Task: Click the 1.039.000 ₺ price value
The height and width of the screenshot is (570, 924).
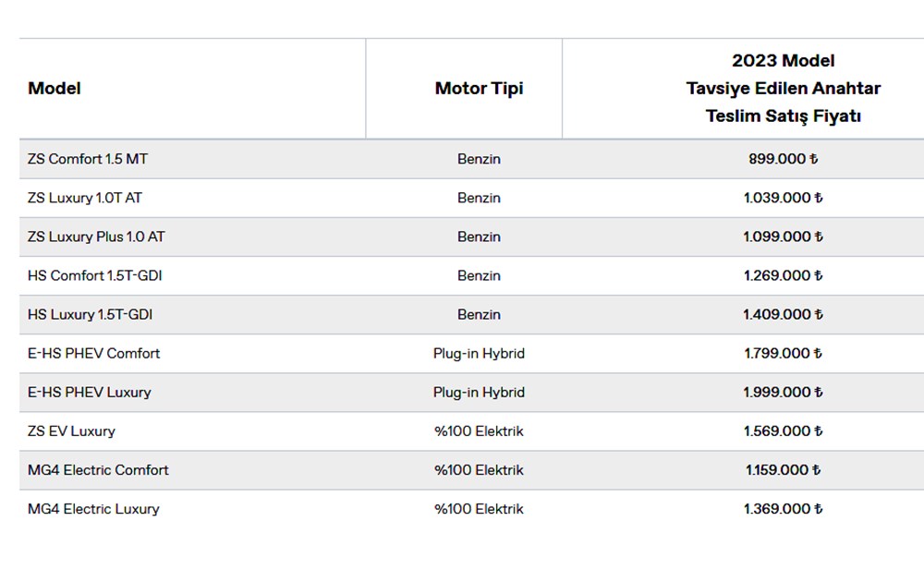Action: point(783,198)
